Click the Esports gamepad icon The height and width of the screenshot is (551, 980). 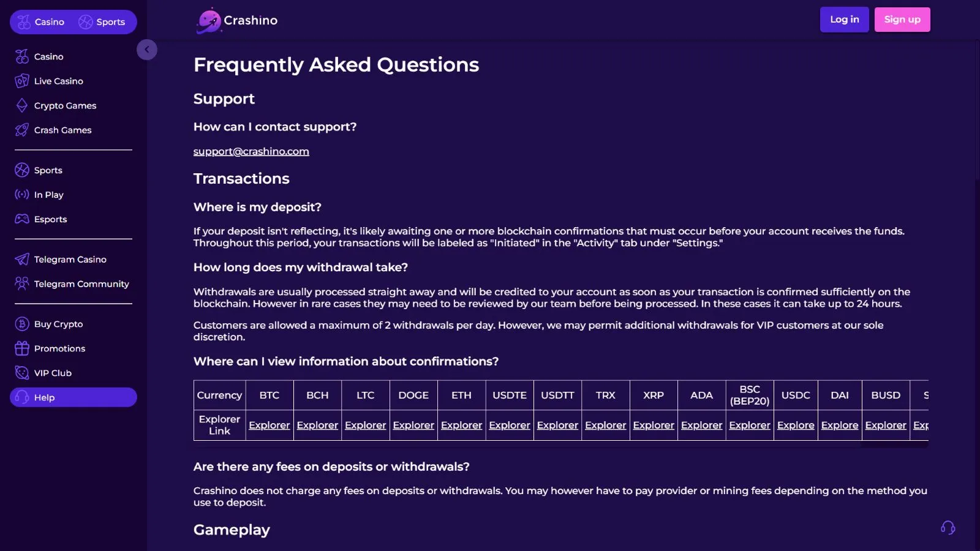tap(22, 219)
